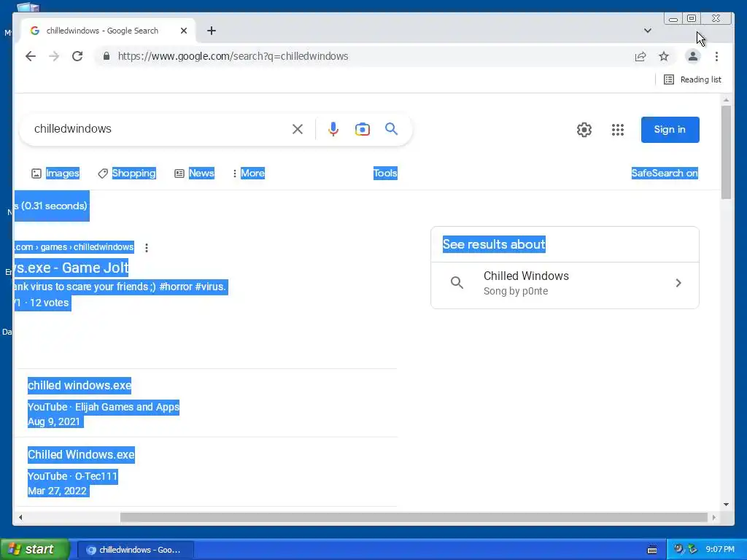Bookmark this page with the star icon

(664, 57)
